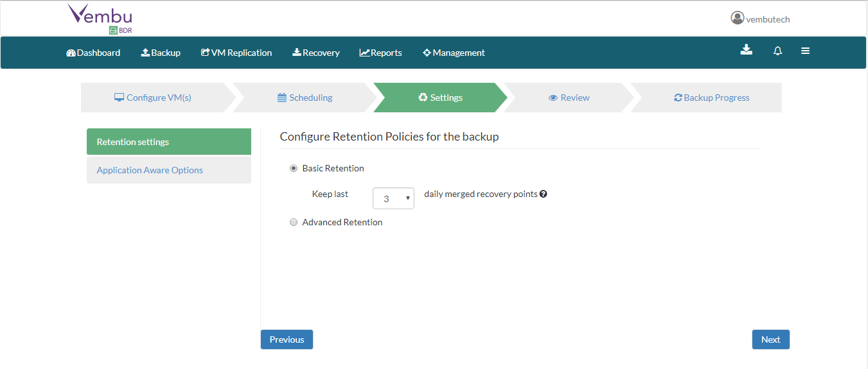The width and height of the screenshot is (868, 369).
Task: Select the Advanced Retention radio button
Action: [x=294, y=222]
